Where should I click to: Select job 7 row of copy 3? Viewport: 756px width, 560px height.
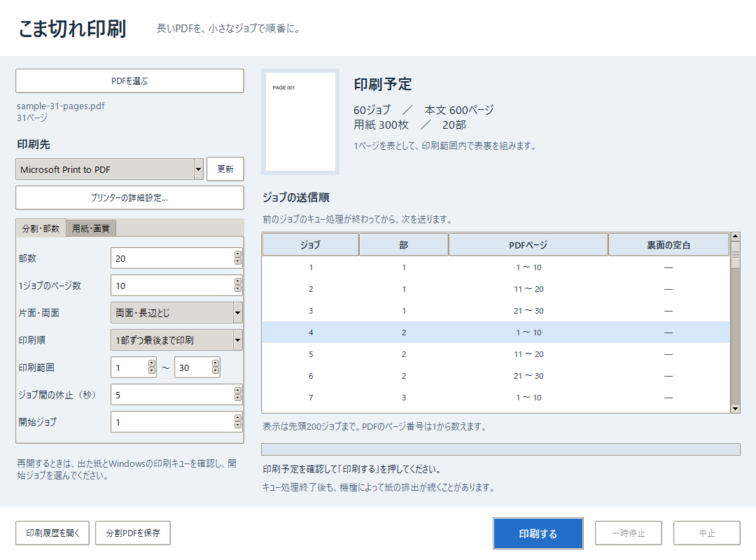(496, 398)
